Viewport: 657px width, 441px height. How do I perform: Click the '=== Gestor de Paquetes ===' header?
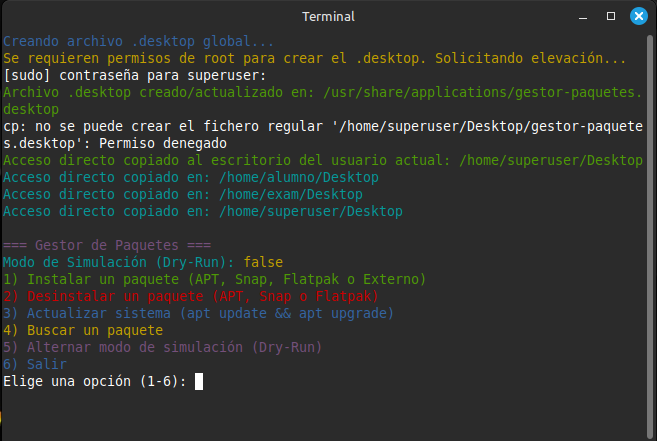coord(107,245)
